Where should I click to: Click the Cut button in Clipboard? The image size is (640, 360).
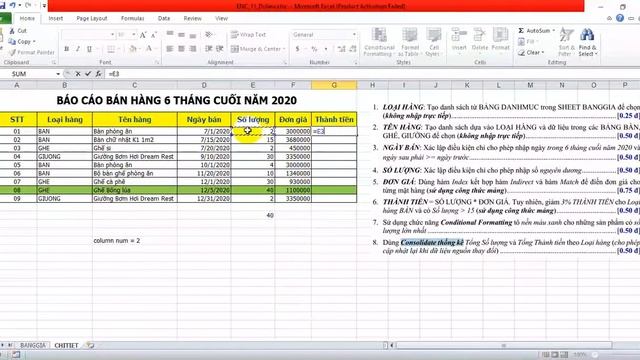[18, 31]
